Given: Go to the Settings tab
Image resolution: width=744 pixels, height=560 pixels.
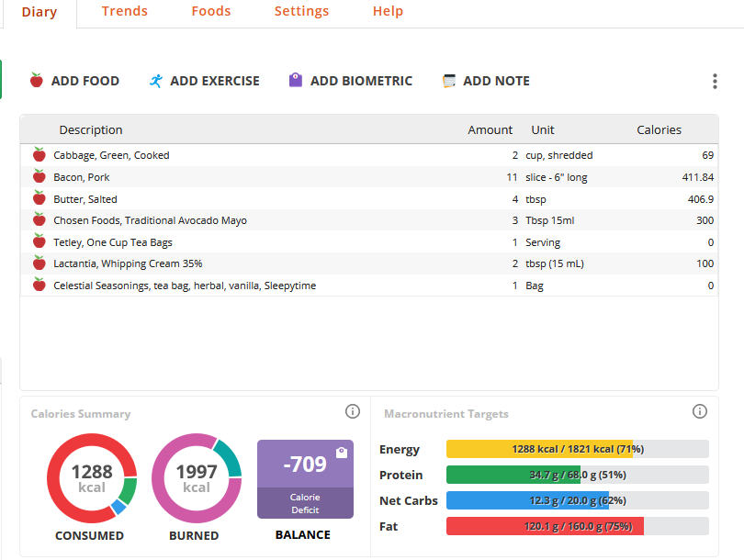Looking at the screenshot, I should click(x=301, y=11).
